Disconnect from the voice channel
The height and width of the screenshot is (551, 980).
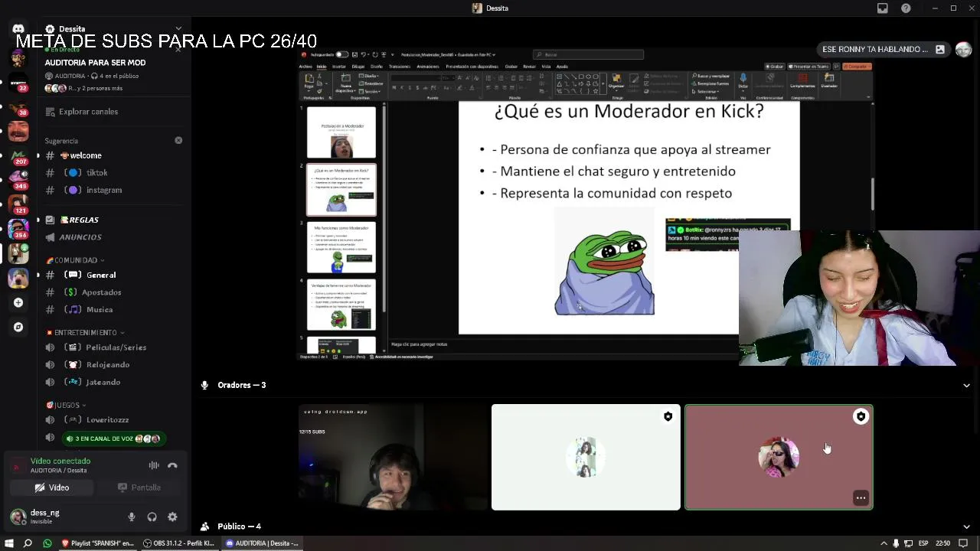172,465
